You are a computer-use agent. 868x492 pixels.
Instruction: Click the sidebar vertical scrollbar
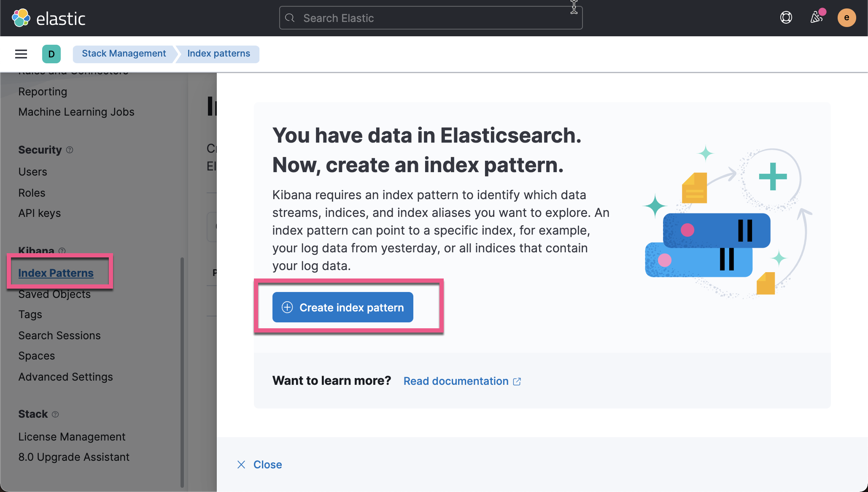point(182,371)
